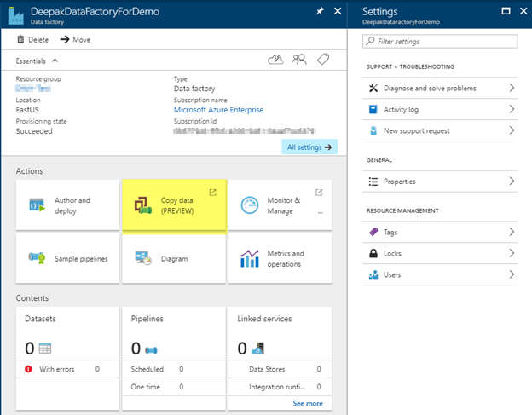The width and height of the screenshot is (532, 415).
Task: Open the Tags icon in Essentials bar
Action: 323,60
